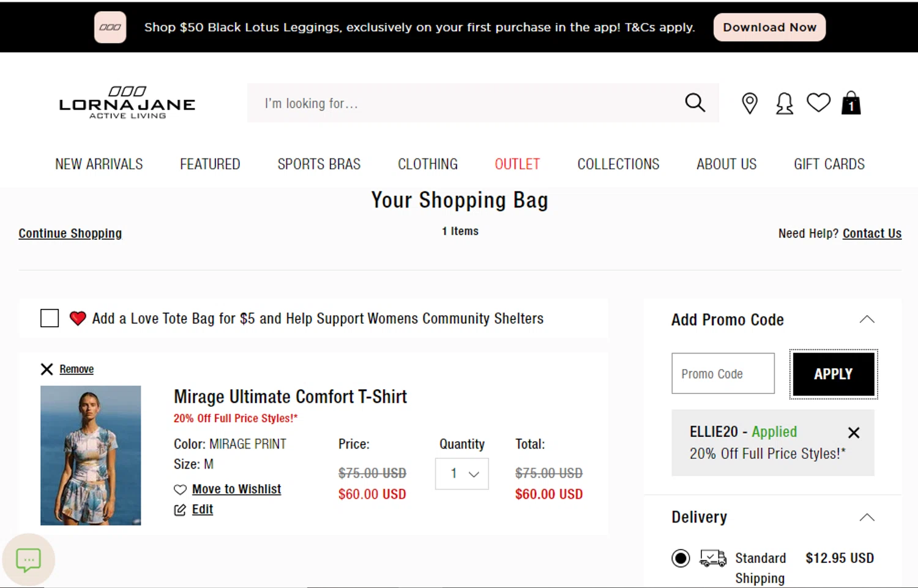Screen dimensions: 918x588
Task: Remove the ELLIE20 promo code
Action: (x=854, y=433)
